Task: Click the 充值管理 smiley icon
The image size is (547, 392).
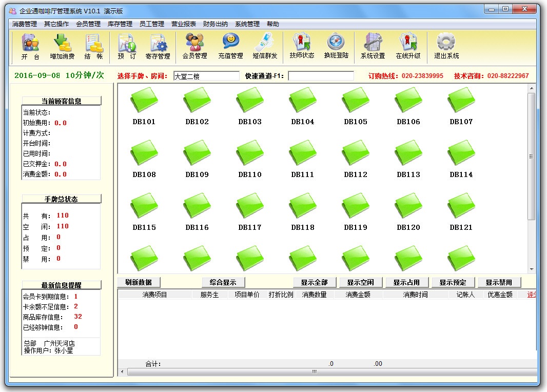Action: [x=230, y=46]
